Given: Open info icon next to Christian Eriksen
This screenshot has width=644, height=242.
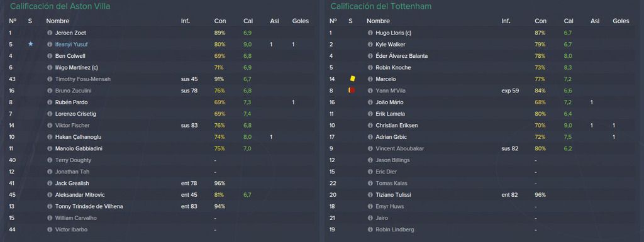Looking at the screenshot, I should click(x=370, y=126).
